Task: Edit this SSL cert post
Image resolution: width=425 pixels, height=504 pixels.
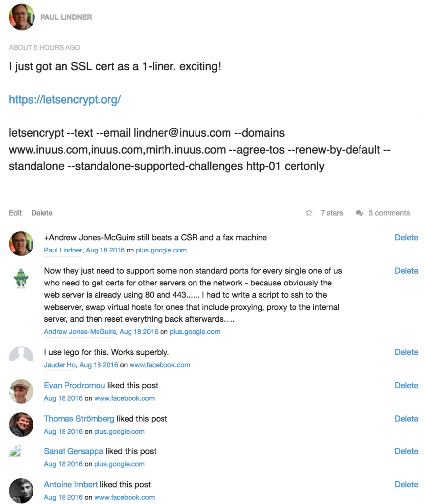Action: (15, 212)
